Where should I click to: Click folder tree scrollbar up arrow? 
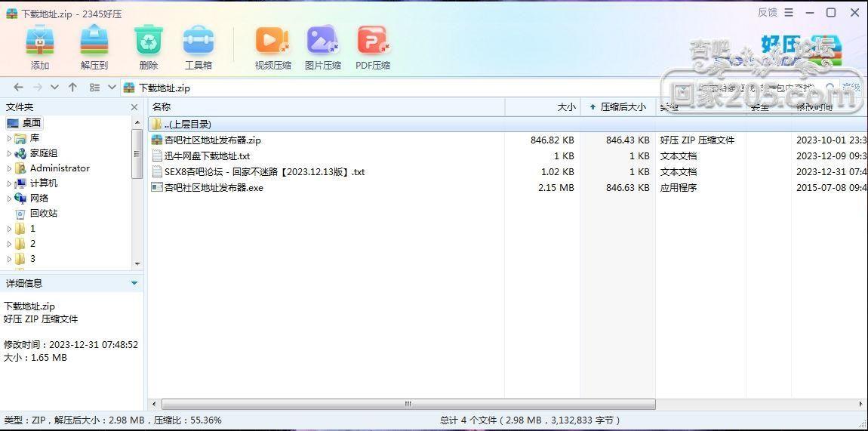click(x=137, y=122)
